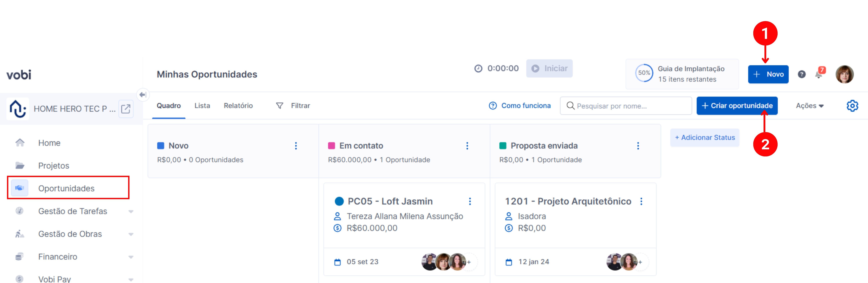
Task: Expand Gestão de Tarefas menu
Action: click(131, 211)
